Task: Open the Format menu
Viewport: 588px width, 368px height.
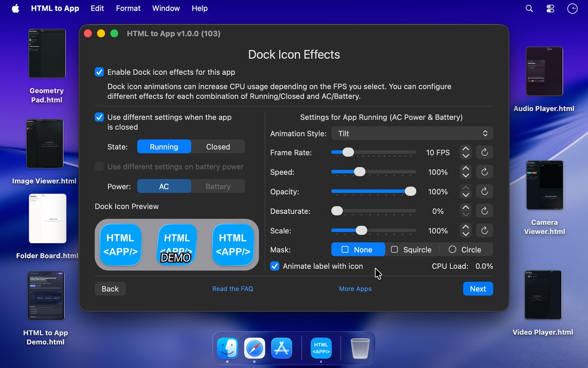Action: 128,8
